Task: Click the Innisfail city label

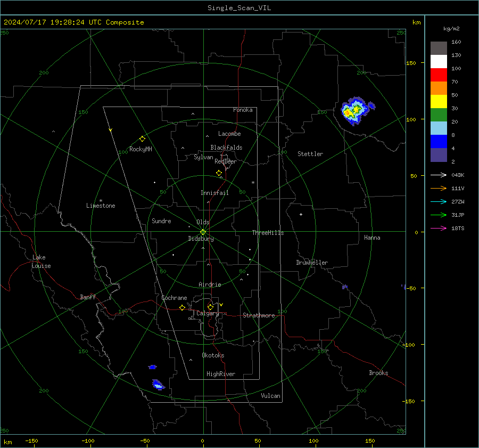Action: (214, 193)
